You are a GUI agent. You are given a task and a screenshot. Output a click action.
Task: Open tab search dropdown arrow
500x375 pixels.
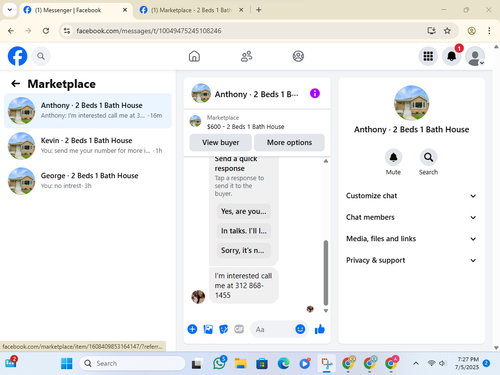click(x=10, y=10)
